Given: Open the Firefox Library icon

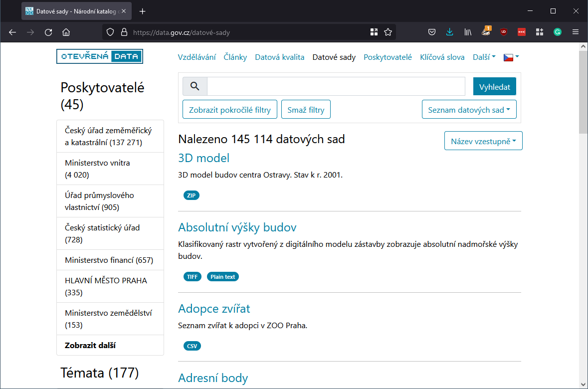Looking at the screenshot, I should tap(468, 32).
